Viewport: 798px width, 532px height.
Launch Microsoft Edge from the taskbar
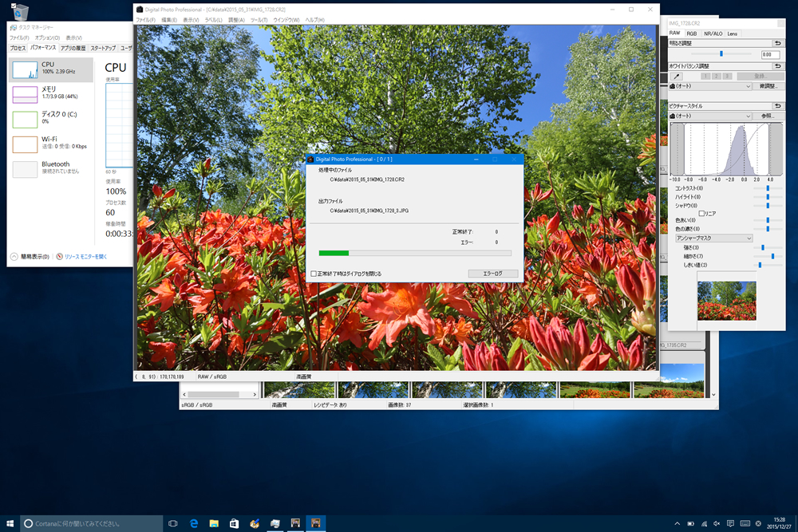coord(193,523)
